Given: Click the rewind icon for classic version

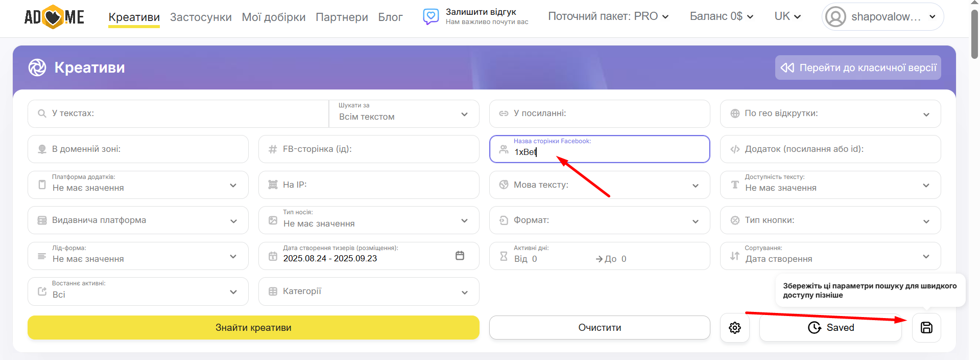Looking at the screenshot, I should coord(787,67).
